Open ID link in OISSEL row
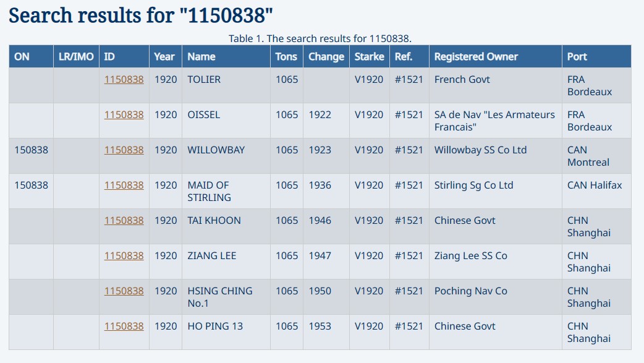 pyautogui.click(x=124, y=114)
